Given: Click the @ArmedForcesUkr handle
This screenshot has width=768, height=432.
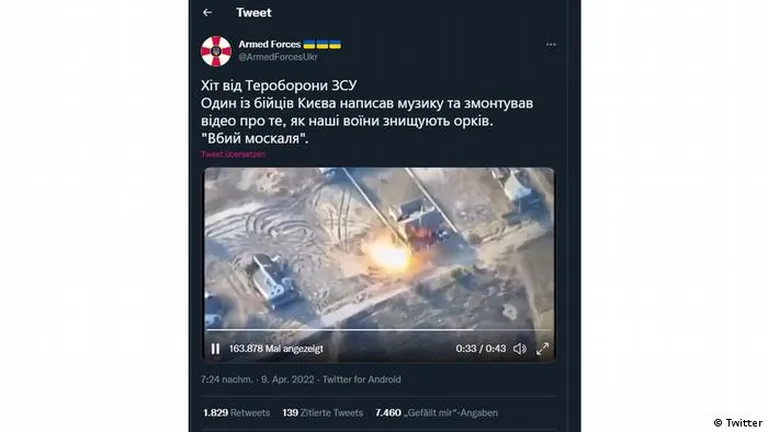Looking at the screenshot, I should point(278,57).
